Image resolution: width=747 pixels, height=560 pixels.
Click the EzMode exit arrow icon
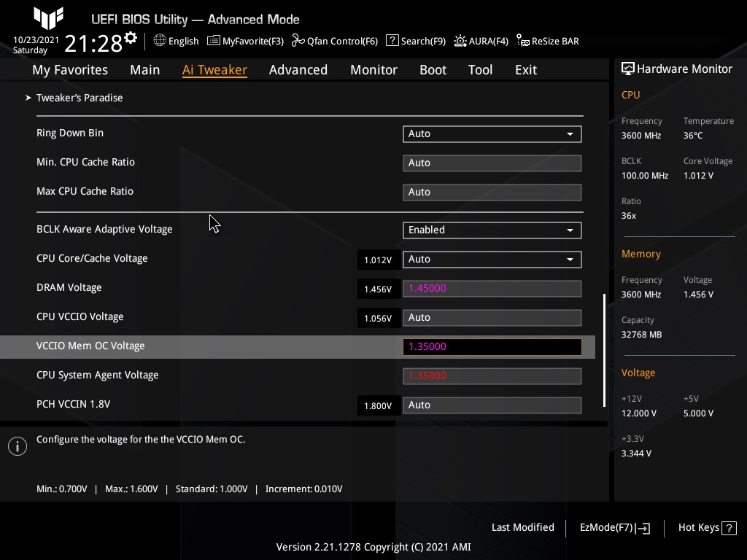(643, 528)
